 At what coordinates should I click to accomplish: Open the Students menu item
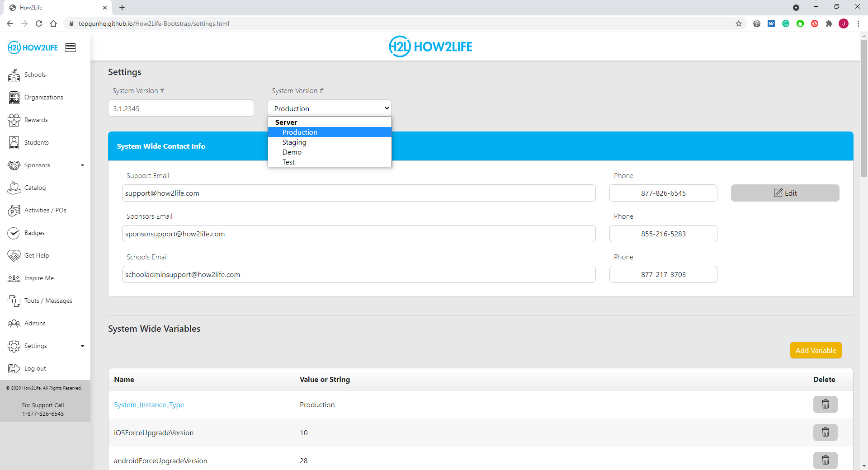(x=36, y=143)
